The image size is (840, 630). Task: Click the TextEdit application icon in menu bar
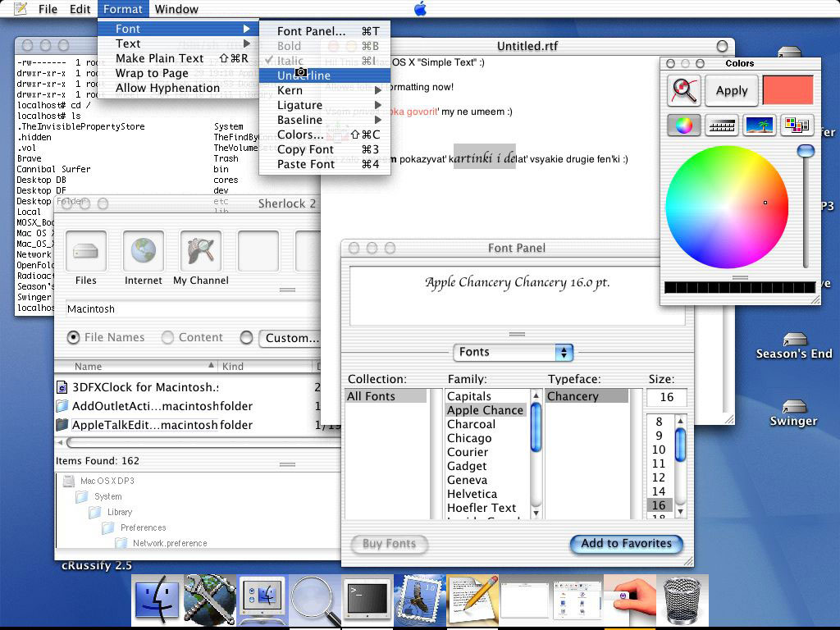[21, 8]
